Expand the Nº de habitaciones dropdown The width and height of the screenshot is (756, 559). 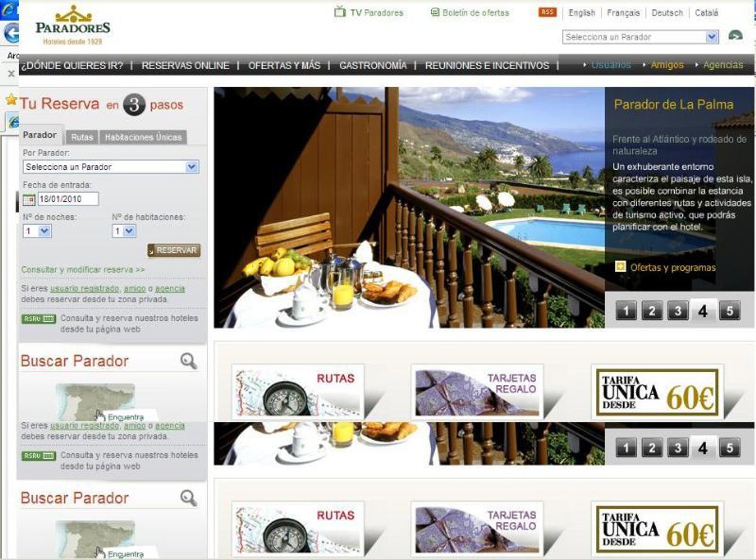(x=129, y=231)
